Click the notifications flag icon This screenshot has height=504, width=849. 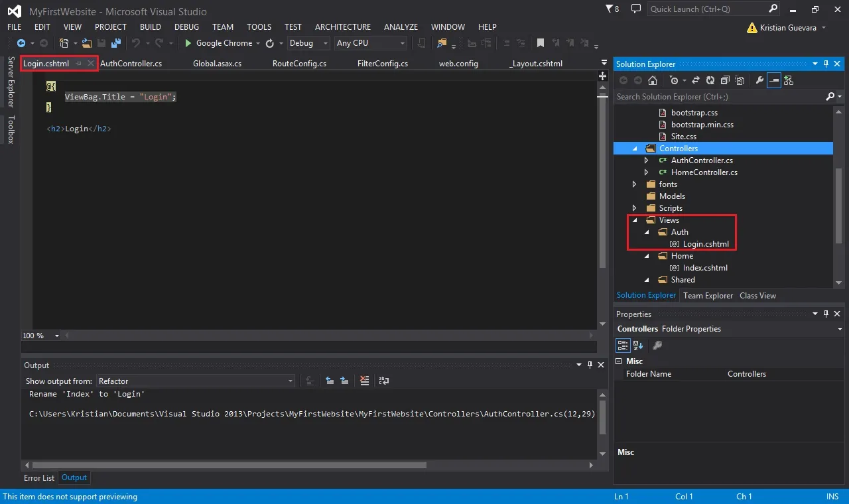pyautogui.click(x=610, y=9)
